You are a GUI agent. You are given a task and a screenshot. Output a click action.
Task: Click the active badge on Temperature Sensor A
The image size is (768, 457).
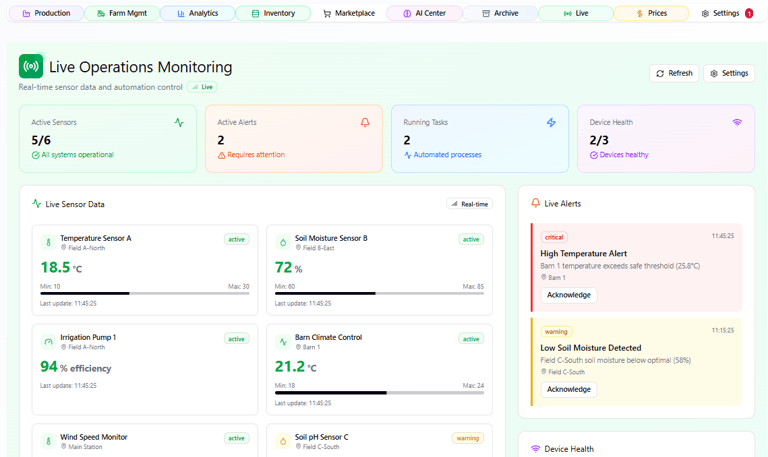[237, 240]
